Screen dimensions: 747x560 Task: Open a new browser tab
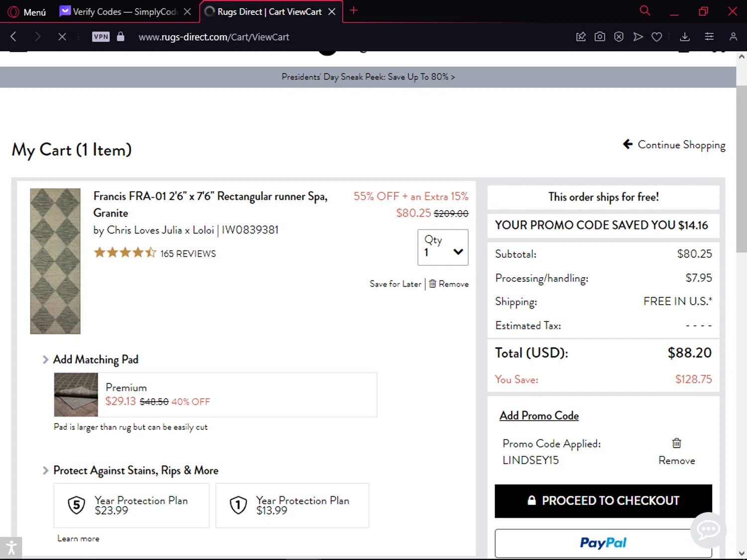click(x=354, y=10)
